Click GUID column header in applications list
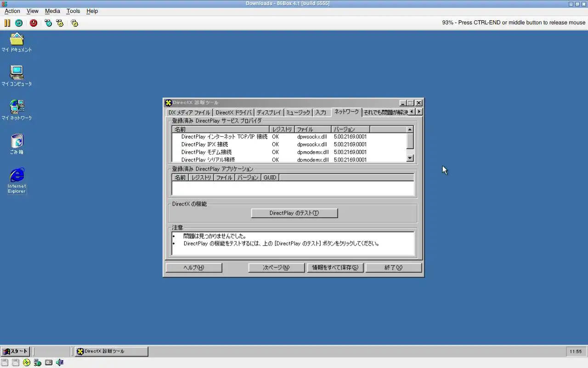 coord(270,177)
